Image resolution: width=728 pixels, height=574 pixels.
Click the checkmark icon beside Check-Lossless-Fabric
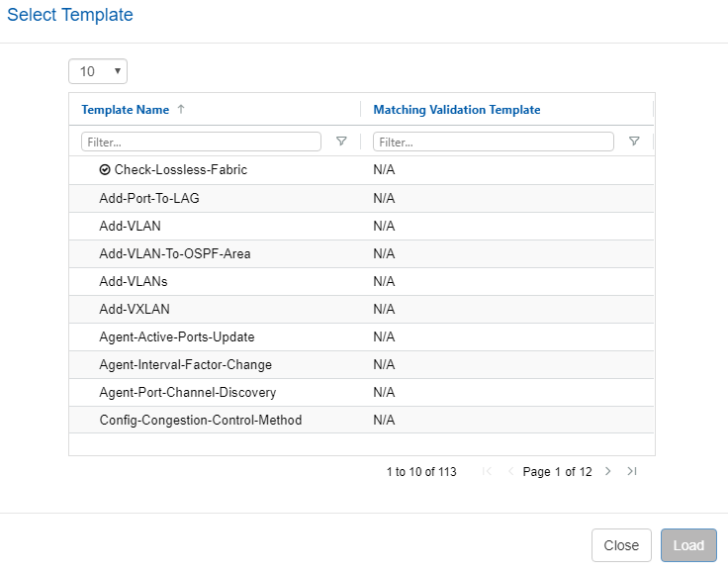coord(105,170)
